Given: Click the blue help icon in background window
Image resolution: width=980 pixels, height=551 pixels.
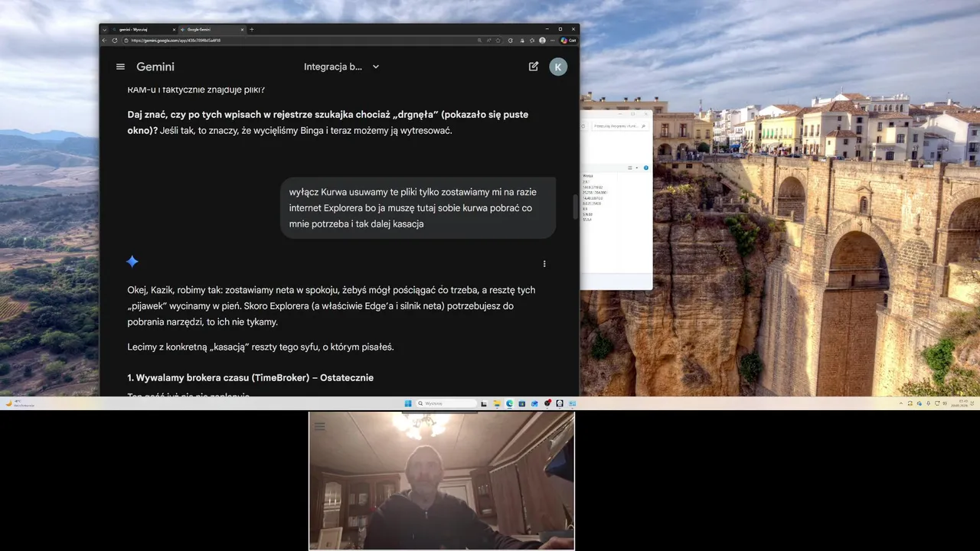Looking at the screenshot, I should [x=646, y=168].
